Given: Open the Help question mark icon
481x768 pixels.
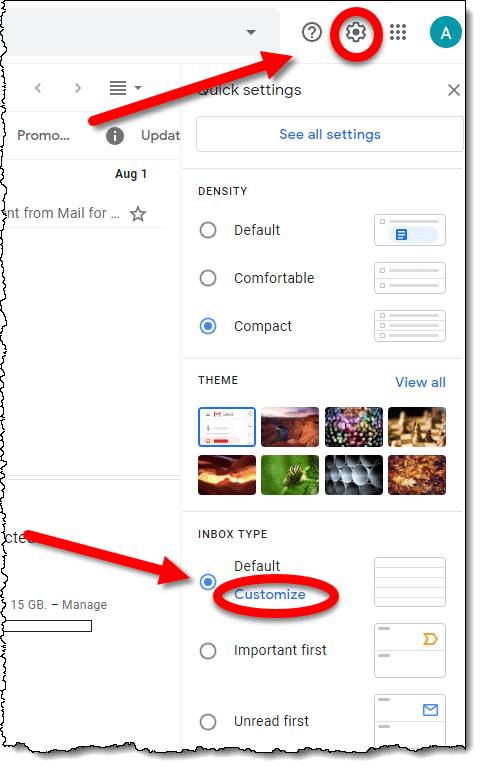Looking at the screenshot, I should (312, 32).
